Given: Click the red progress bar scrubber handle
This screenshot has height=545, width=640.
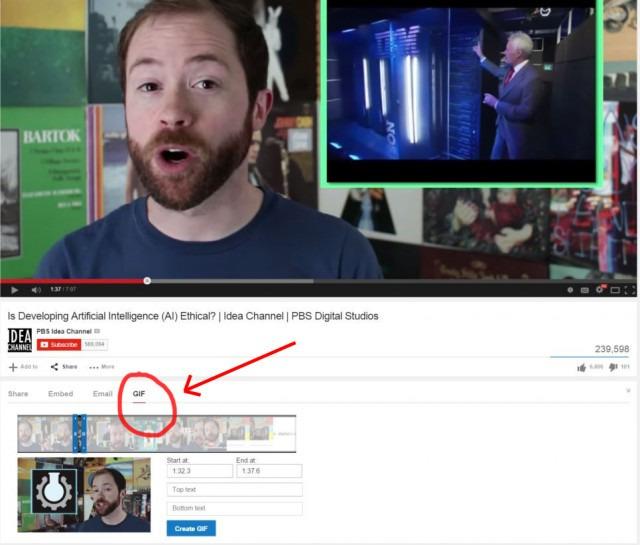Looking at the screenshot, I should (x=147, y=281).
